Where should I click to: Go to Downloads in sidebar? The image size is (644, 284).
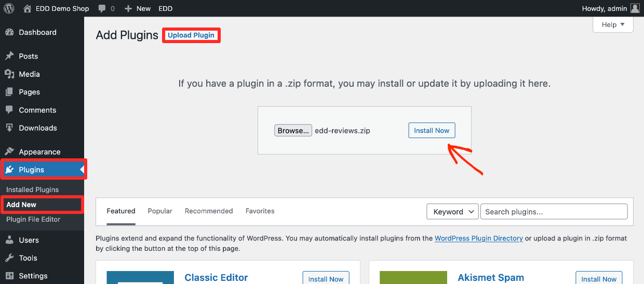pos(38,128)
